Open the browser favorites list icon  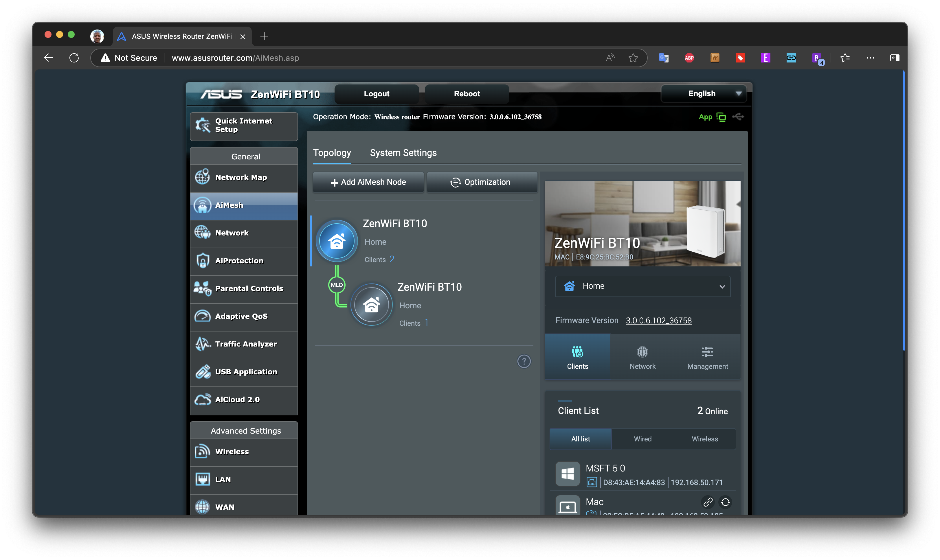(845, 58)
